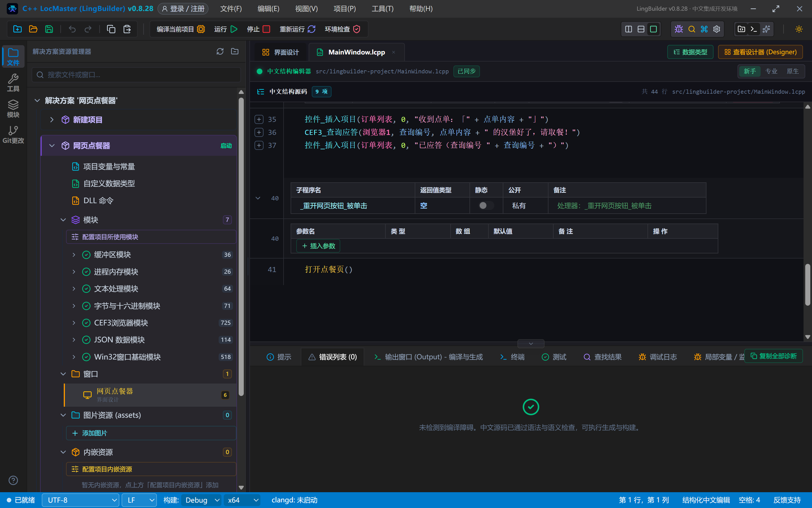
Task: Open the LF line ending dropdown
Action: (x=139, y=500)
